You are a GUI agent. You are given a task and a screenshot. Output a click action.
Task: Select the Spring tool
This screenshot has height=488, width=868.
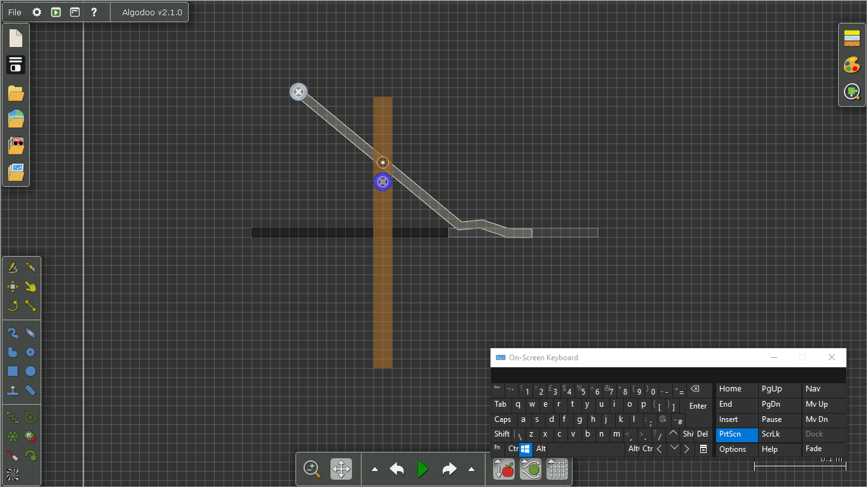(13, 417)
